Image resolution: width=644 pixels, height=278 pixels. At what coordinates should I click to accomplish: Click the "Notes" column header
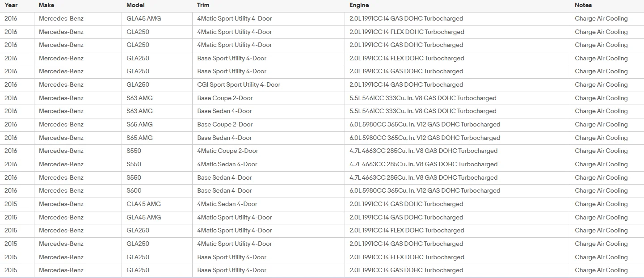click(x=583, y=5)
